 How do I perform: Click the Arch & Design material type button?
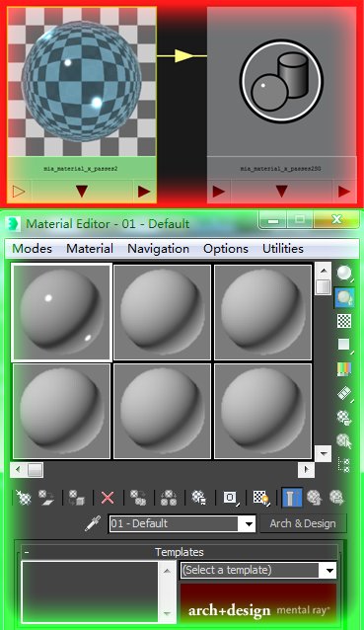(303, 523)
